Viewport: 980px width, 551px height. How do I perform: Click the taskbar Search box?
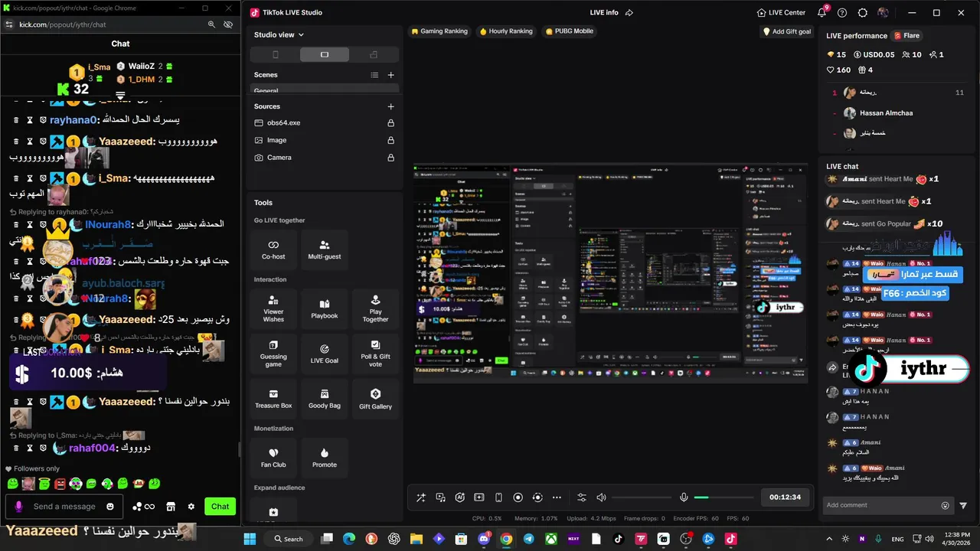point(289,539)
